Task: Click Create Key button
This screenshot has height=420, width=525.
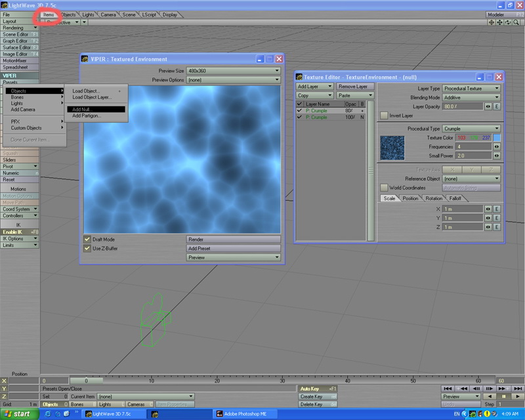Action: coord(318,396)
